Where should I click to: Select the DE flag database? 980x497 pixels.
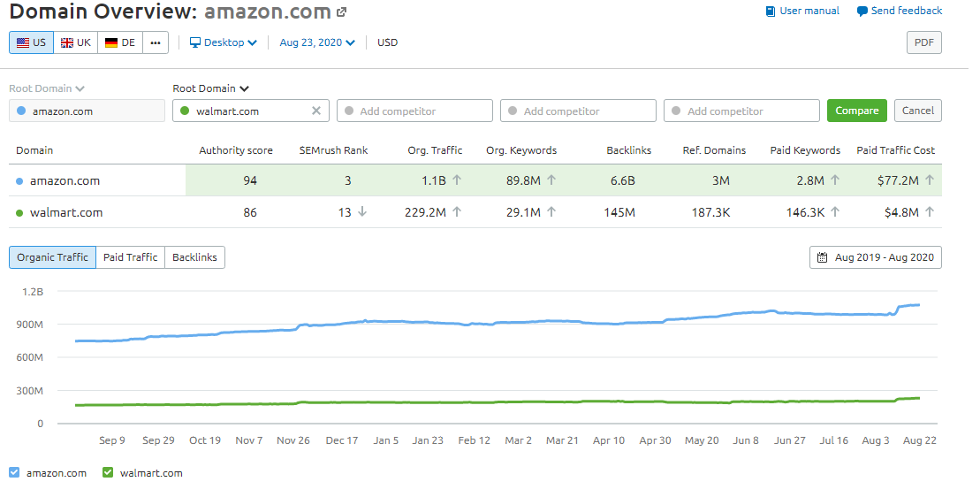click(120, 42)
